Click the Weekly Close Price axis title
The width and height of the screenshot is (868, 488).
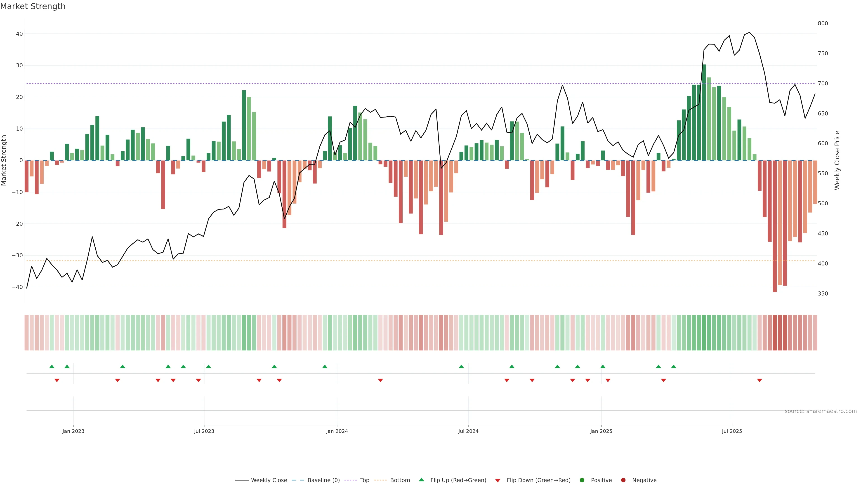[x=837, y=160]
